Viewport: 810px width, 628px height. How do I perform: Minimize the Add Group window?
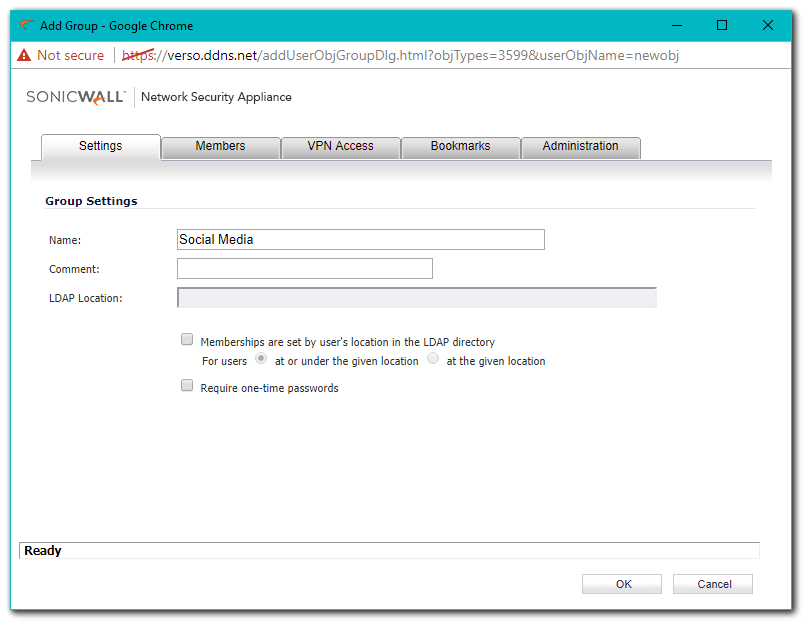[676, 25]
